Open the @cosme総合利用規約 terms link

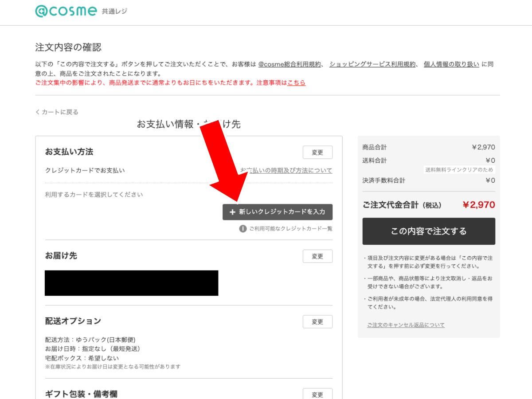(290, 64)
